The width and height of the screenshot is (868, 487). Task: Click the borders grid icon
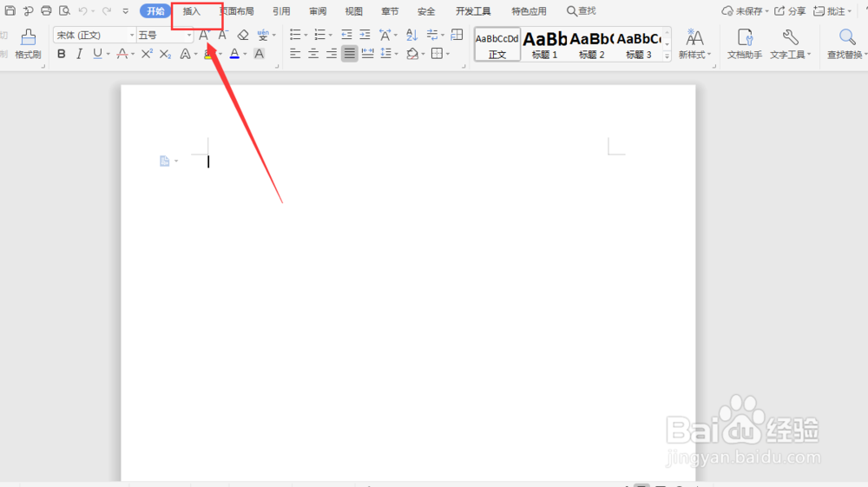[x=437, y=54]
